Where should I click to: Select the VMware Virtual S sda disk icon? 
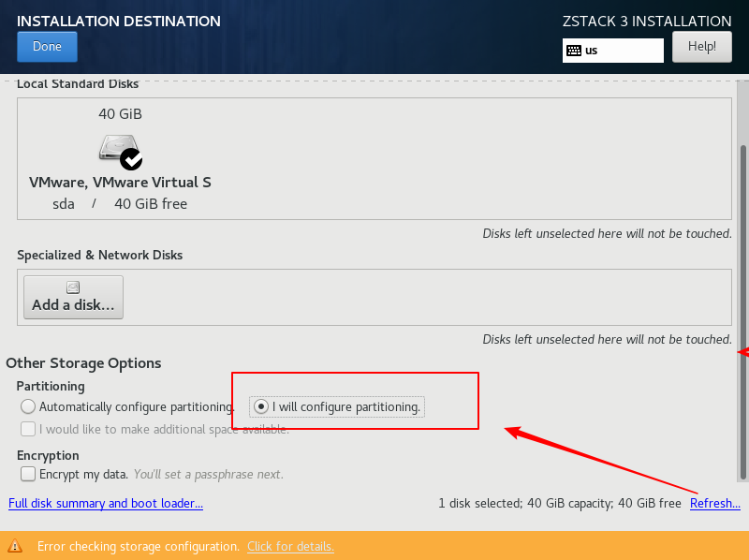tap(120, 152)
